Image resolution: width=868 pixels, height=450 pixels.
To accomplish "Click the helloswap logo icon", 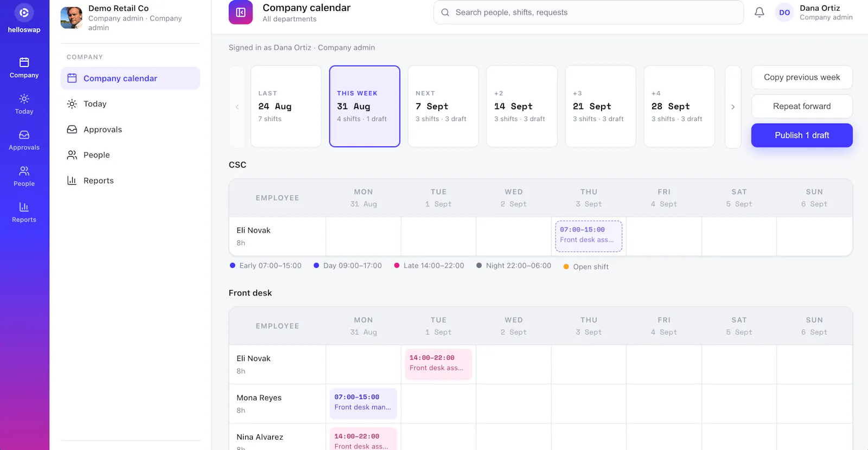I will (24, 12).
